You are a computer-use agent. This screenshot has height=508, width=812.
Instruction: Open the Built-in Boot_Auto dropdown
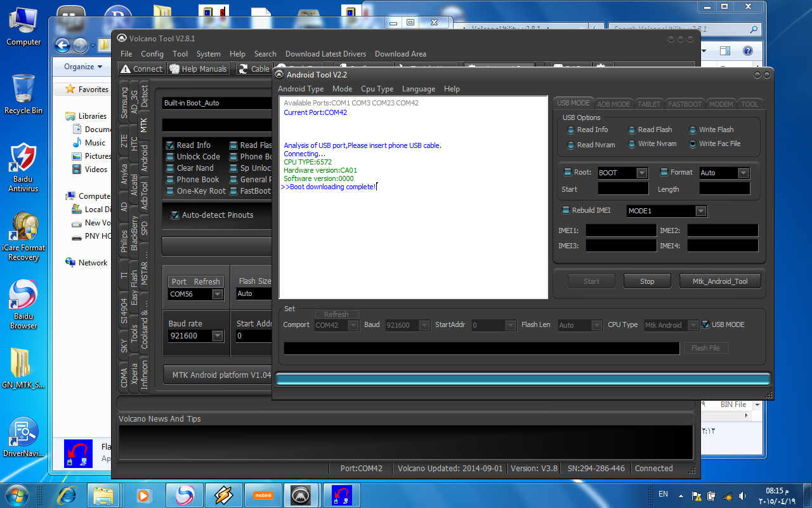point(216,103)
